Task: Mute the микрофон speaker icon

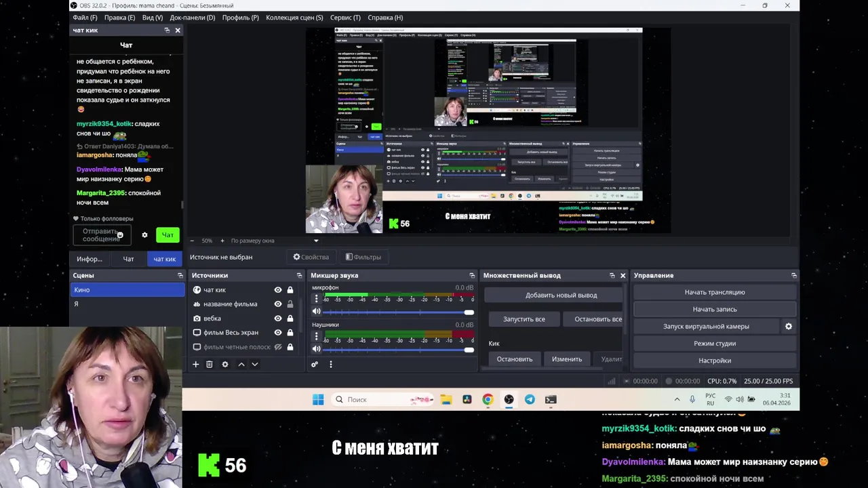Action: click(317, 312)
